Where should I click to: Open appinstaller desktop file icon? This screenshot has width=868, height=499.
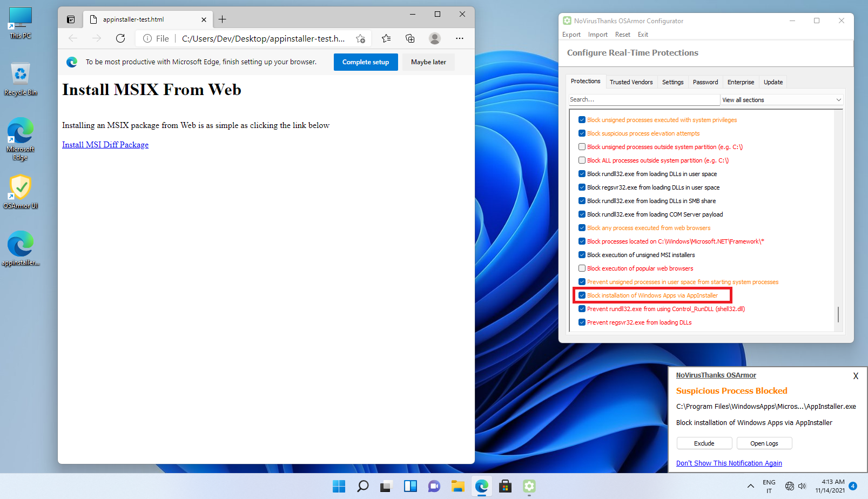(x=21, y=248)
